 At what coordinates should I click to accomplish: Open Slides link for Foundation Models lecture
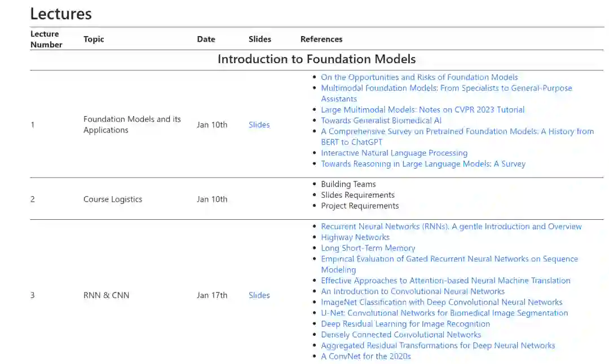259,125
